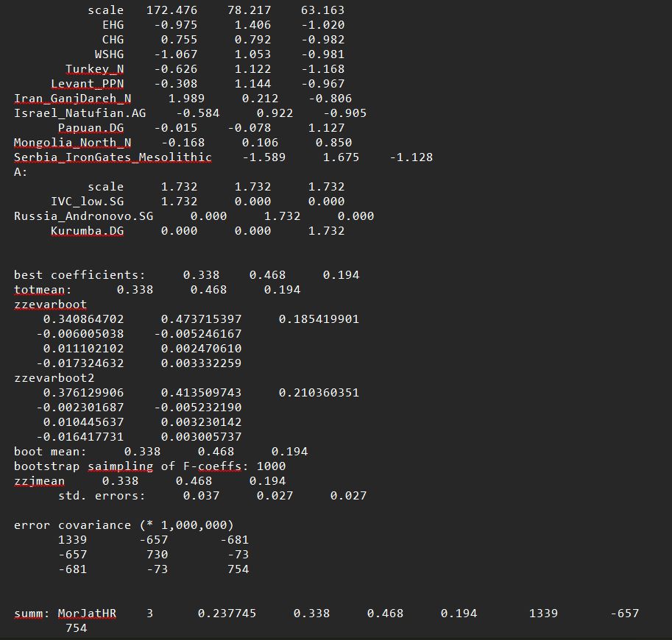
Task: Click the 'WSHG' row label
Action: tap(109, 54)
